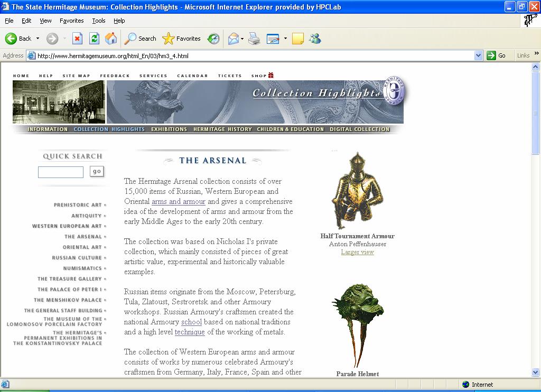This screenshot has width=541, height=392.
Task: Click the Hermitage round logo emblem
Action: 394,91
